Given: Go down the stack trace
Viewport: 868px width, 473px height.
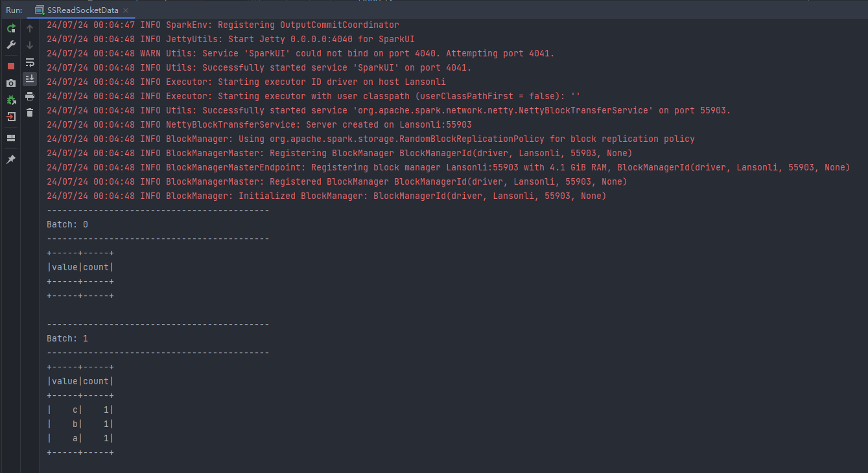Looking at the screenshot, I should pyautogui.click(x=30, y=45).
